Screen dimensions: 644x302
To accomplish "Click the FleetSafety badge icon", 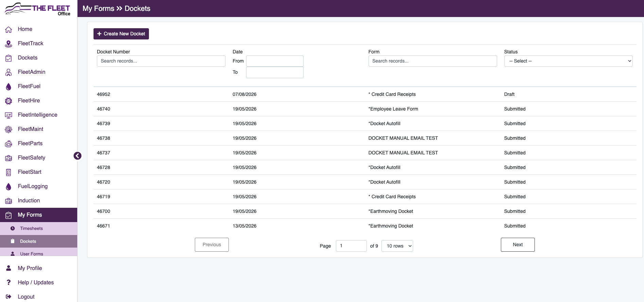I will click(x=9, y=158).
